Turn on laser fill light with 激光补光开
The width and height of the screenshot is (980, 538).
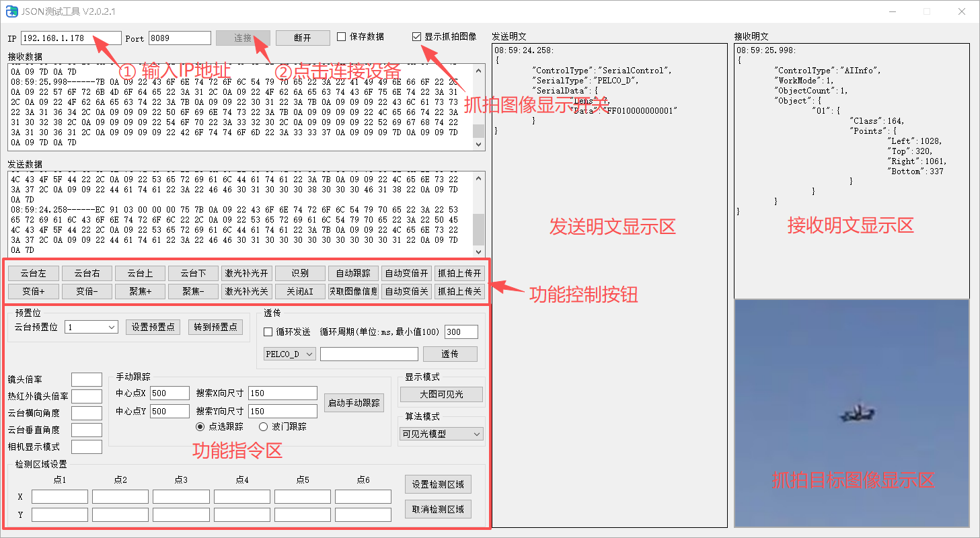point(246,274)
